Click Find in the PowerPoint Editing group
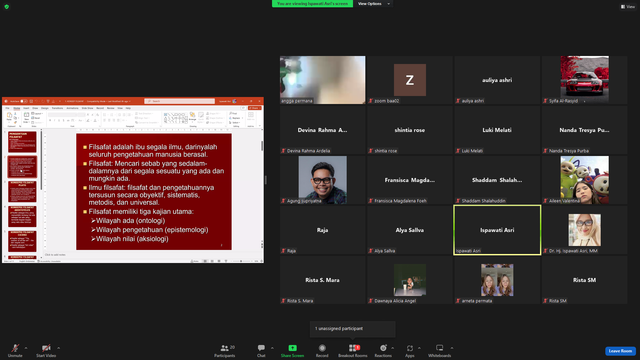Screen dimensions: 640x360 point(233,113)
